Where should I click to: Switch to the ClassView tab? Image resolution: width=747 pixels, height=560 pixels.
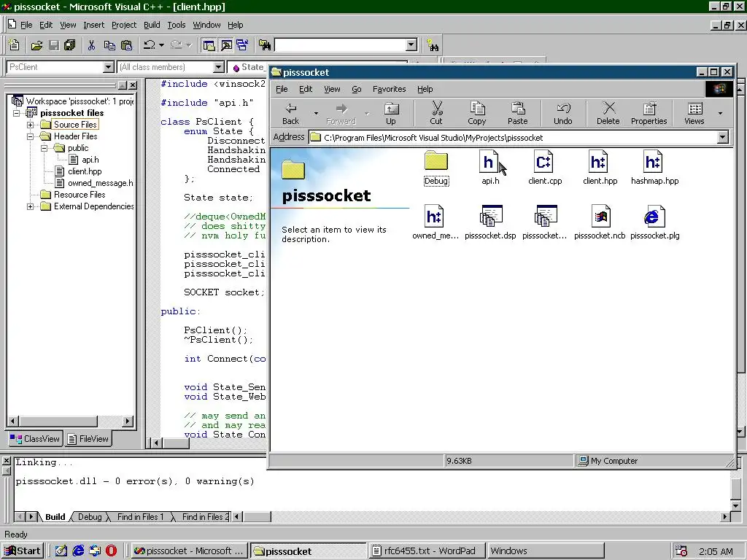pos(35,438)
